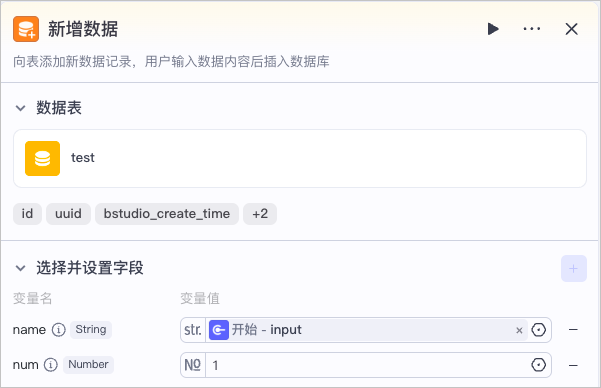The width and height of the screenshot is (601, 388).
Task: Open variable picker for name value
Action: pyautogui.click(x=539, y=330)
